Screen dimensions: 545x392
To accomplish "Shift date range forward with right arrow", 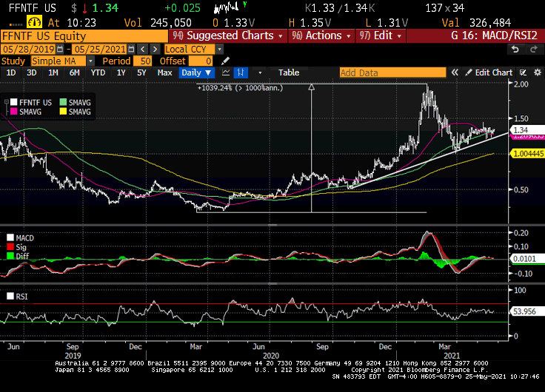I will point(155,49).
